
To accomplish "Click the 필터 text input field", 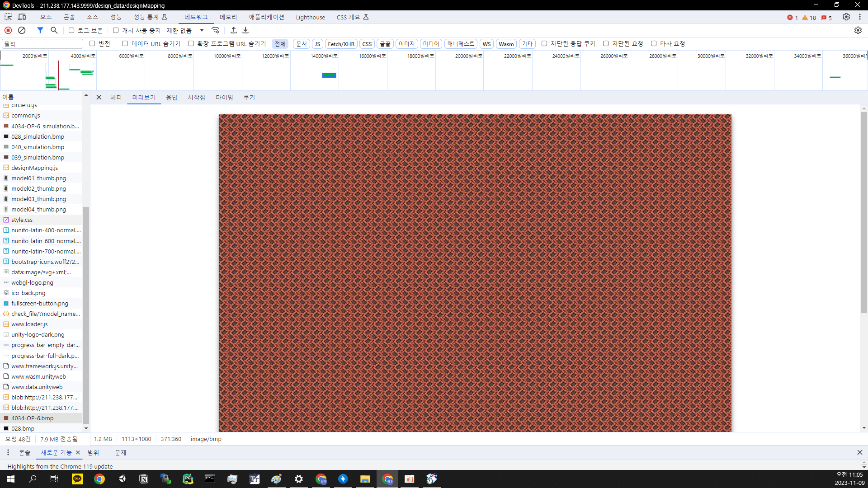I will click(42, 44).
